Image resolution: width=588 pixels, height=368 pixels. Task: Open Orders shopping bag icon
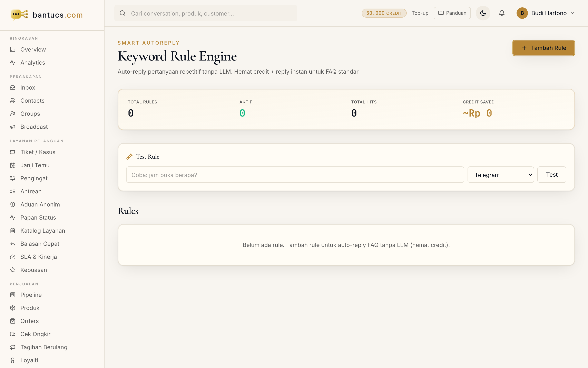13,321
